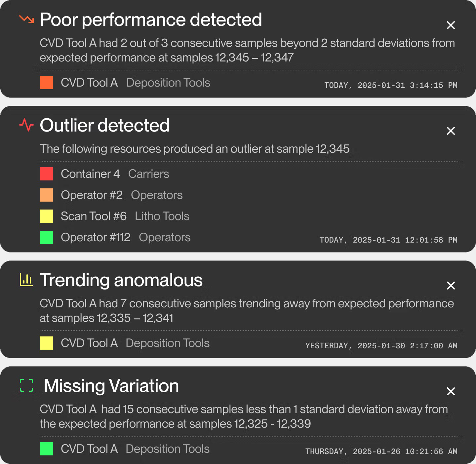Select Operator #2 in the Outlier detected list

91,195
